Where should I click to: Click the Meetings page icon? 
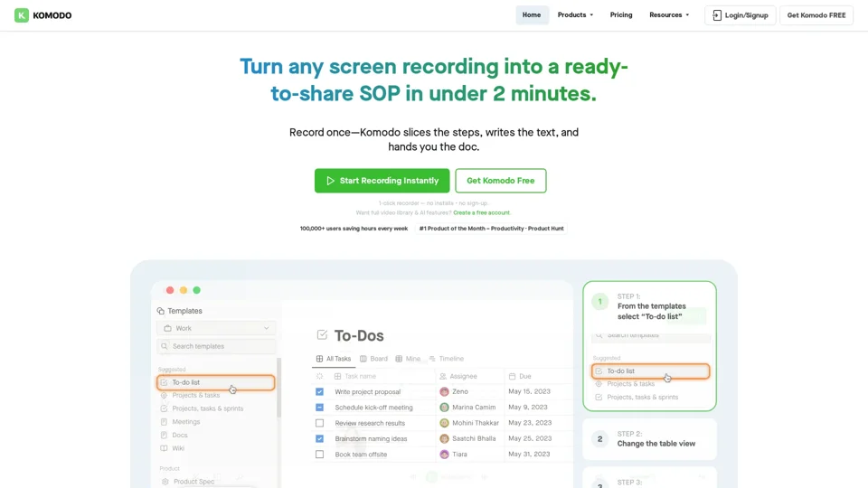(164, 422)
